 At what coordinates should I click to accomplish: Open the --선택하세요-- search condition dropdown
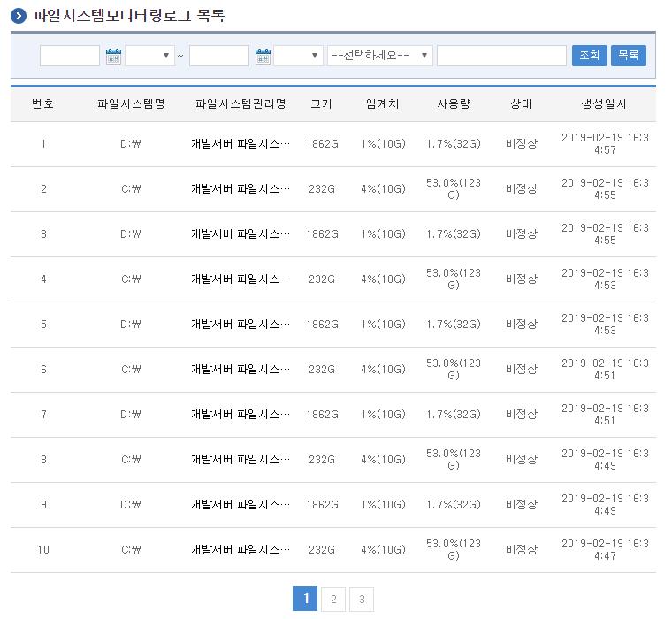[x=379, y=56]
